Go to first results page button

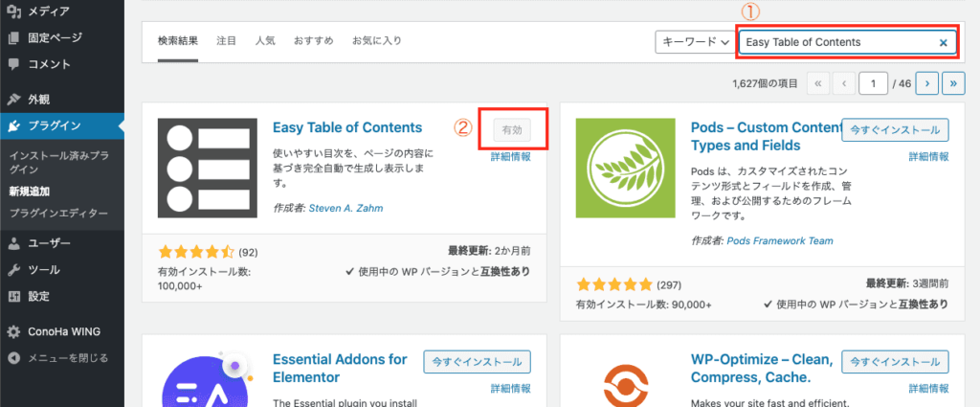point(818,82)
